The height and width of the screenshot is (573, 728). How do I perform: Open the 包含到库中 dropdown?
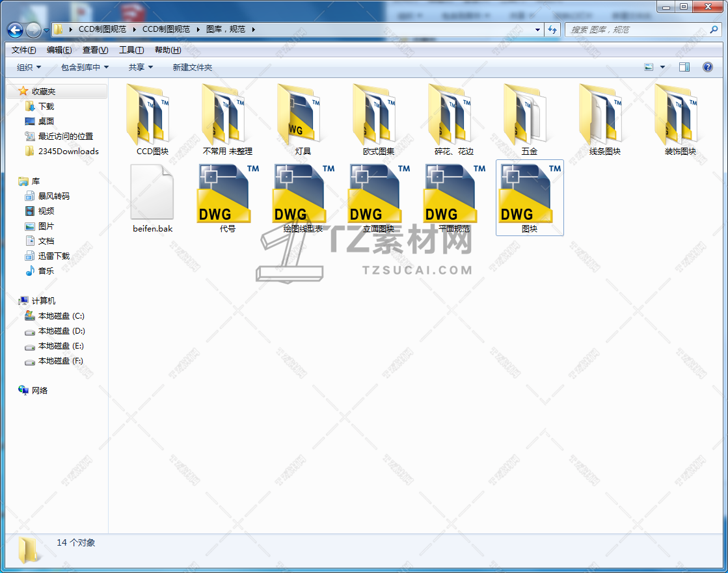click(85, 67)
